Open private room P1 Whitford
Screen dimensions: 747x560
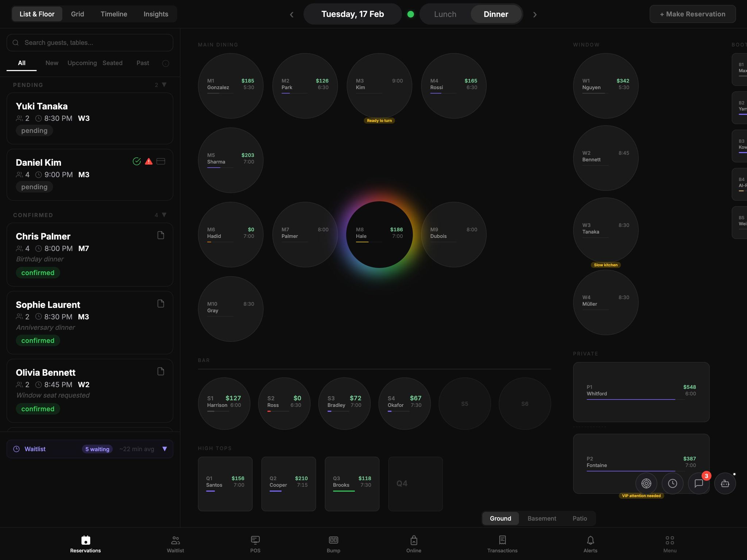coord(641,392)
